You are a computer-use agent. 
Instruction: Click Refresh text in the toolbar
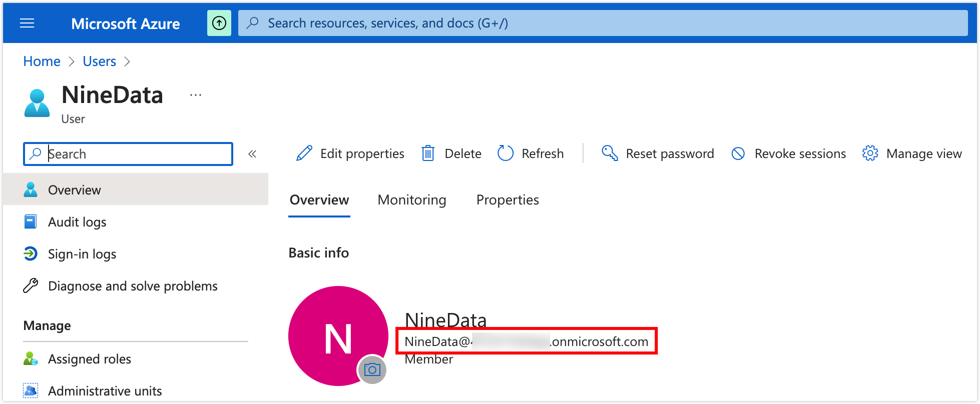pyautogui.click(x=543, y=153)
